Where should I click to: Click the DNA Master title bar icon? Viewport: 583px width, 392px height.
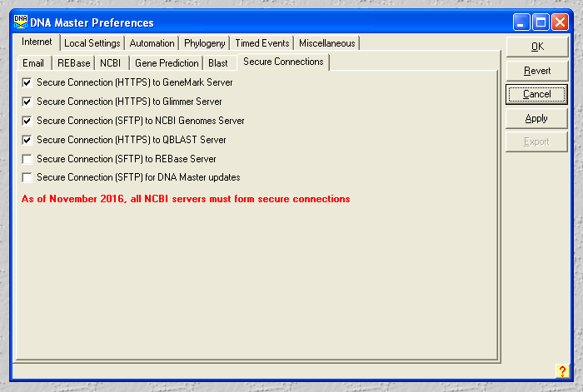click(x=21, y=22)
